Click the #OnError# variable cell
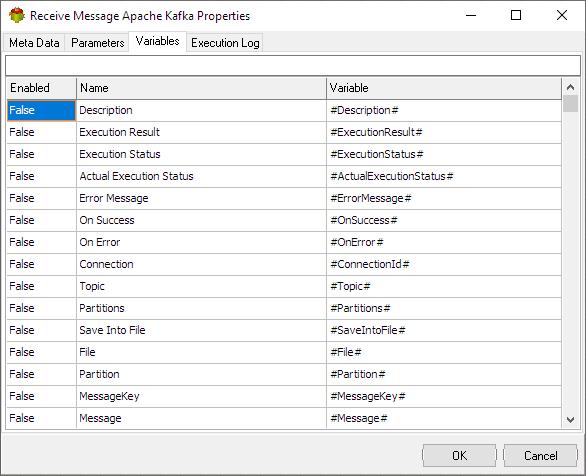Image resolution: width=586 pixels, height=476 pixels. click(444, 242)
